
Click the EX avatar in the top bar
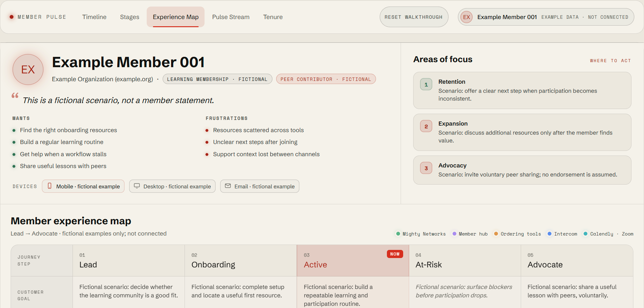point(467,17)
